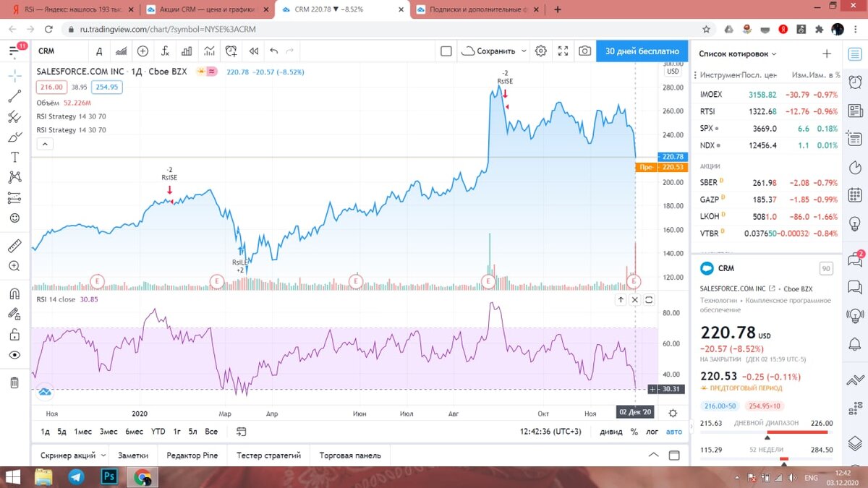This screenshot has width=868, height=488.
Task: Toggle lock all drawing tools
Action: point(14,335)
